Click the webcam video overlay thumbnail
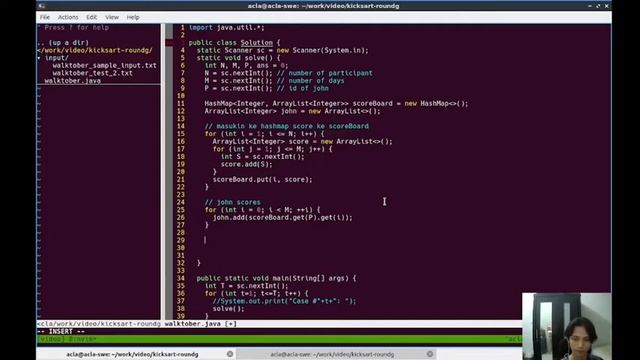Screen dimensions: 640x360 pyautogui.click(x=567, y=326)
